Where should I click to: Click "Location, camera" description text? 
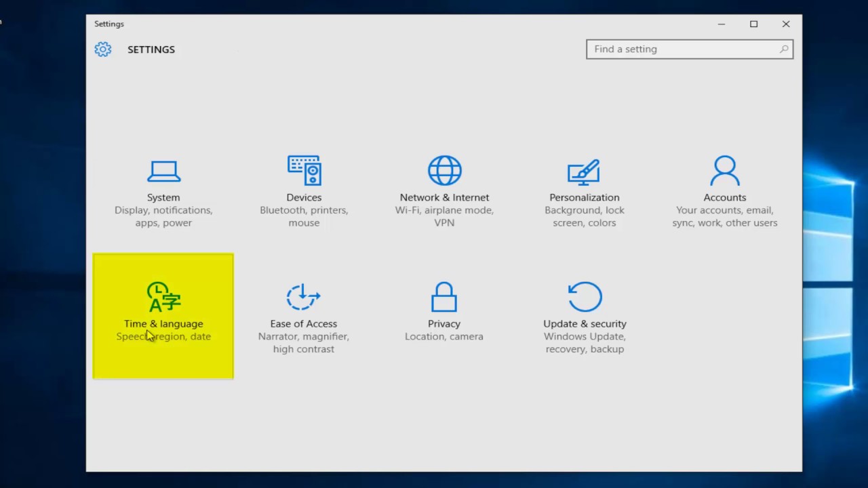(x=444, y=336)
